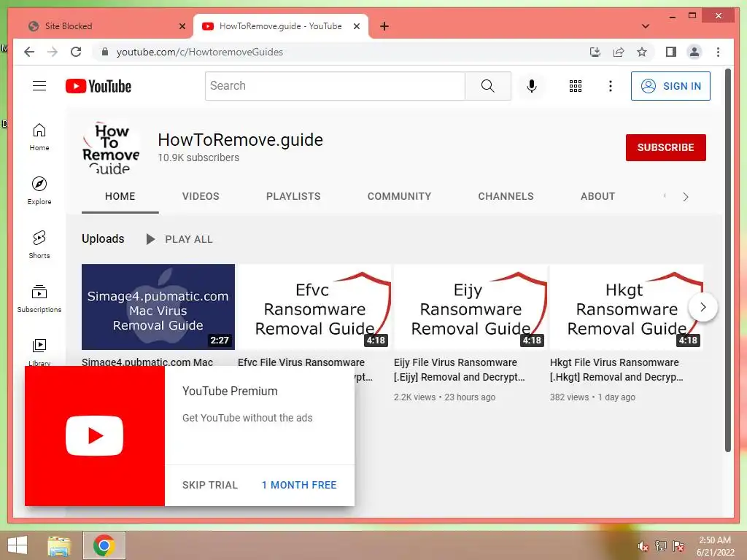The image size is (747, 560).
Task: Open Subscriptions in the sidebar
Action: [39, 298]
